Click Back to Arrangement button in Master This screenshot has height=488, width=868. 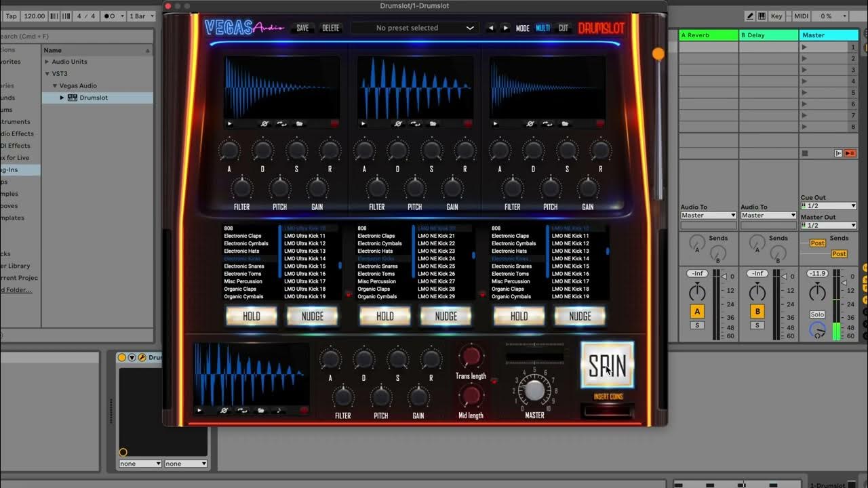click(850, 153)
